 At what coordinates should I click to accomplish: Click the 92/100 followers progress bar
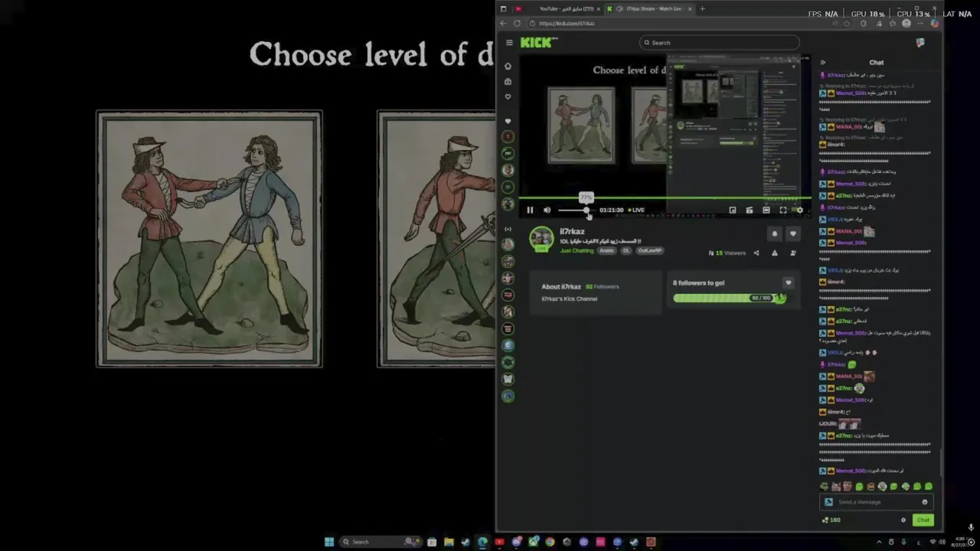coord(730,298)
